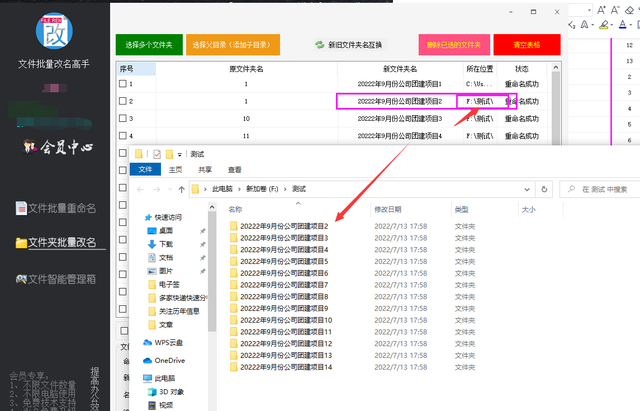
Task: Open 桌面 in navigation pane
Action: [160, 231]
